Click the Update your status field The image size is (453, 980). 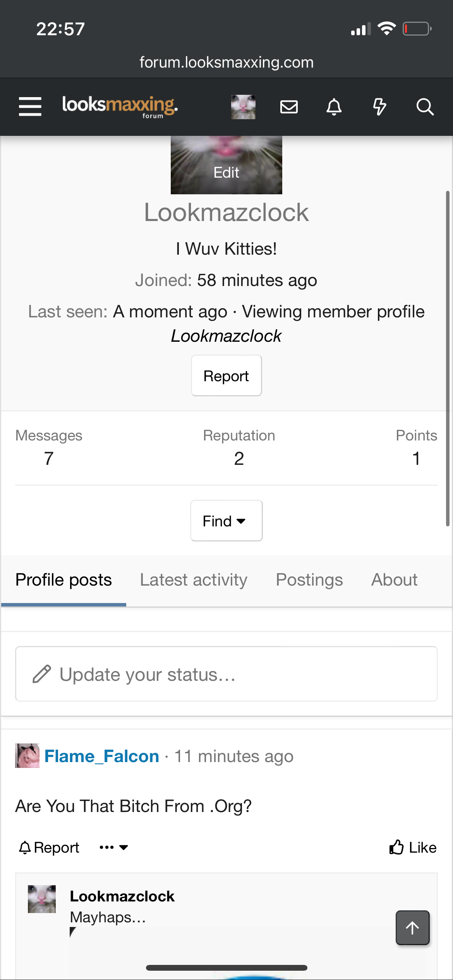226,674
